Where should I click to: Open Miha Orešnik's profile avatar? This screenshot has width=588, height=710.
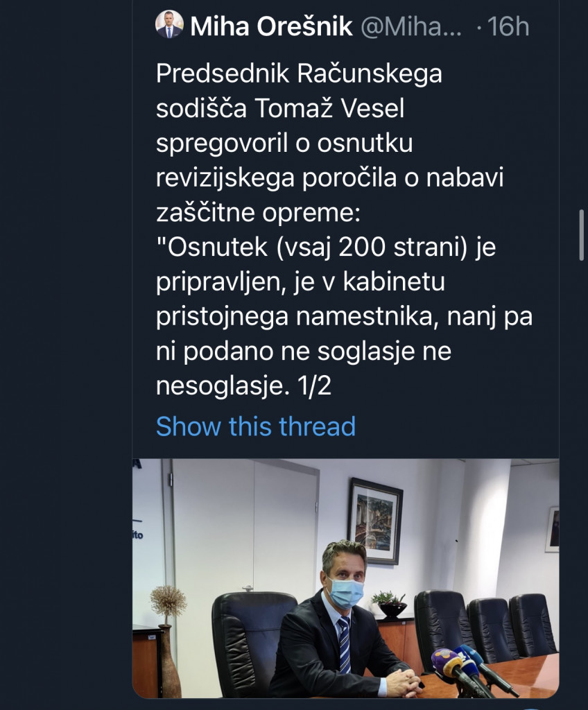click(169, 24)
